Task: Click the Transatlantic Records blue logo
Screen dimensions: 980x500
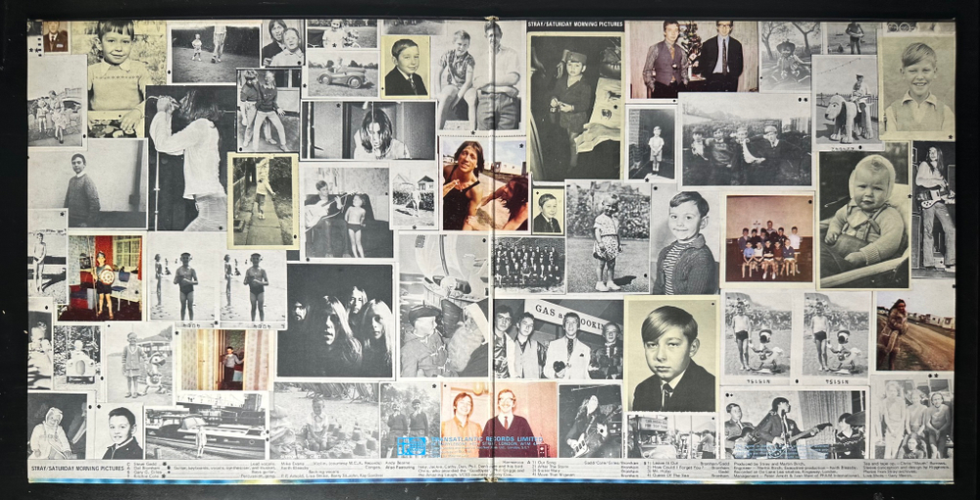Action: click(x=412, y=446)
